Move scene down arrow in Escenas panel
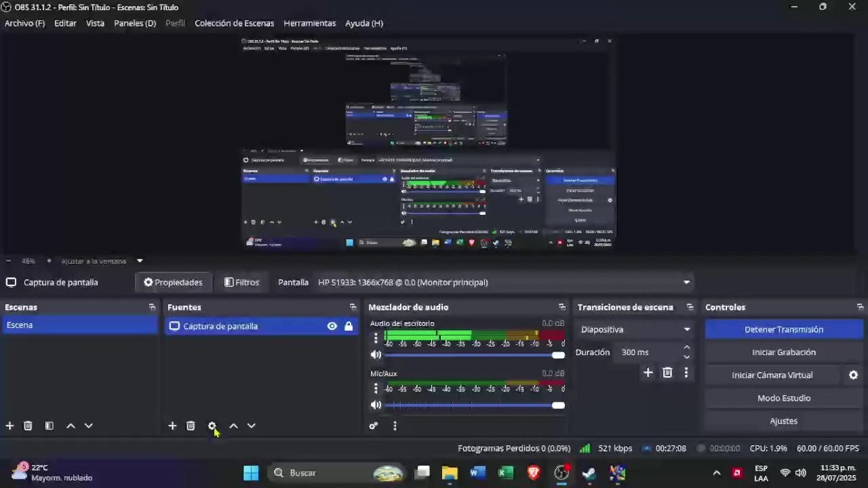Screen dimensions: 868x488 pos(88,426)
